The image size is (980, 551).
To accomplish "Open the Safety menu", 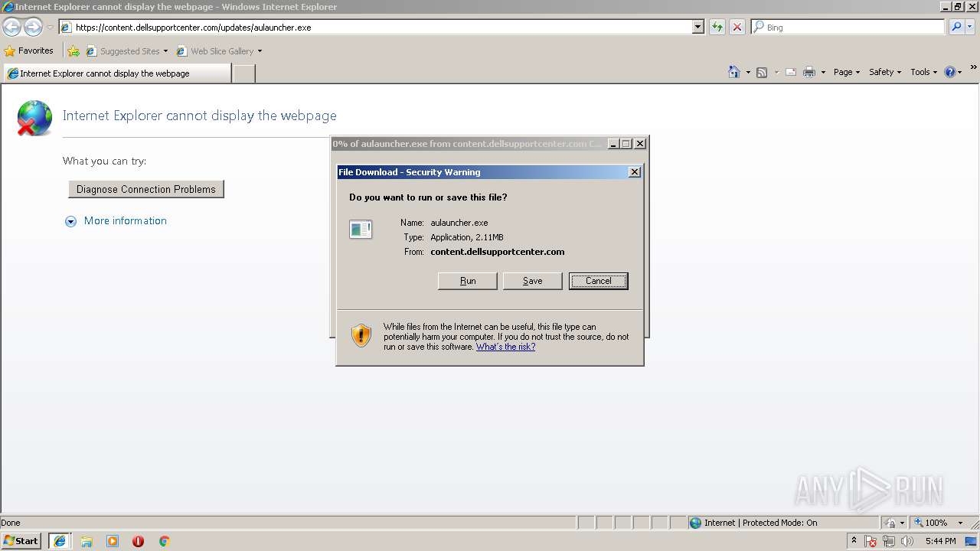I will pyautogui.click(x=885, y=72).
